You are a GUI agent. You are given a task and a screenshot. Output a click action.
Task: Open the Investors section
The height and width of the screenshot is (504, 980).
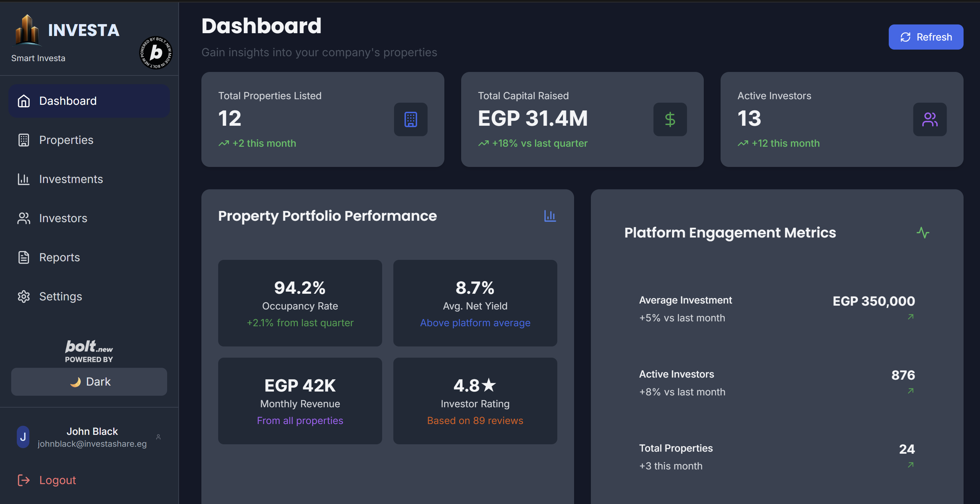(63, 218)
